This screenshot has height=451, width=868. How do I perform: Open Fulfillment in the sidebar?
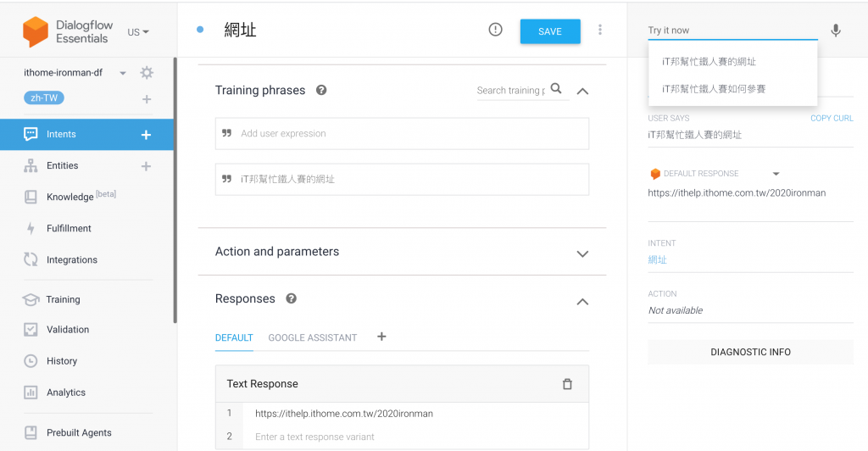coord(69,229)
